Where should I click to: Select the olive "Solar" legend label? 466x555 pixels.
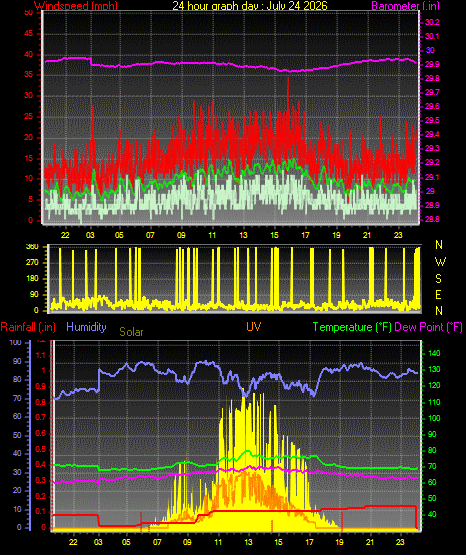coord(131,332)
